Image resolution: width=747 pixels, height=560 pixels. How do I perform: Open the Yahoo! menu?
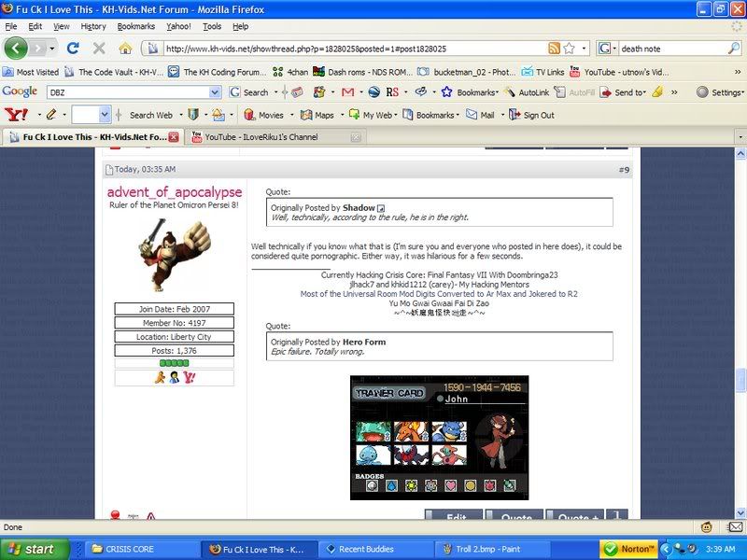(x=178, y=26)
